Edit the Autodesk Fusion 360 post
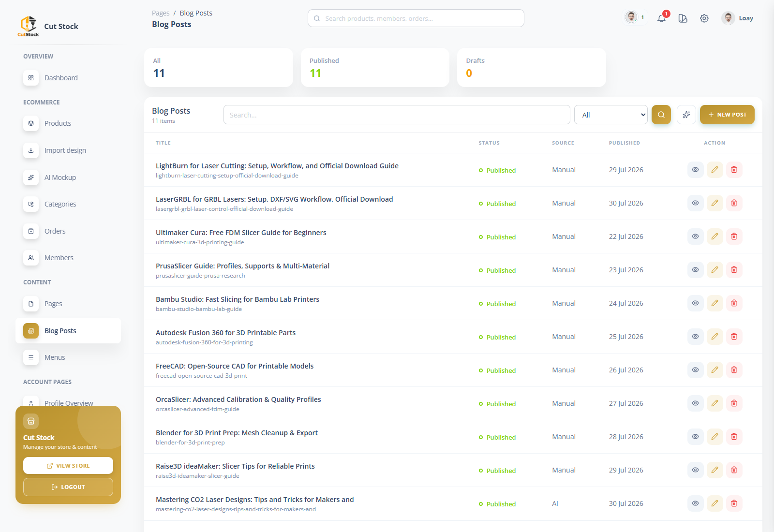774x532 pixels. click(x=715, y=337)
